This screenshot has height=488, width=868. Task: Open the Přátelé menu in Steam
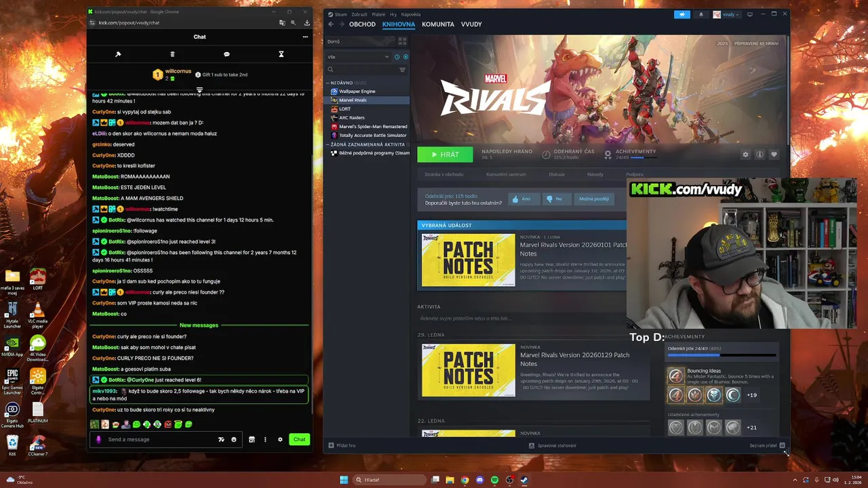pos(378,14)
